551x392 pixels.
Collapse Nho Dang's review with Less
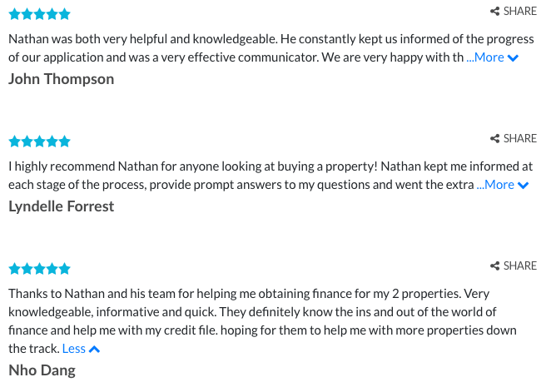click(74, 349)
